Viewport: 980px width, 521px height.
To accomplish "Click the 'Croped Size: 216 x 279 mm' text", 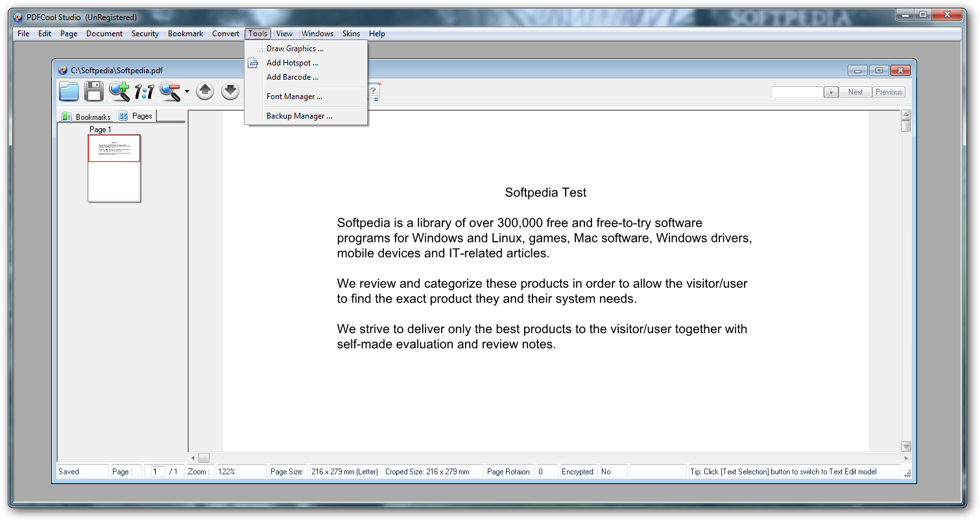I will click(x=427, y=472).
